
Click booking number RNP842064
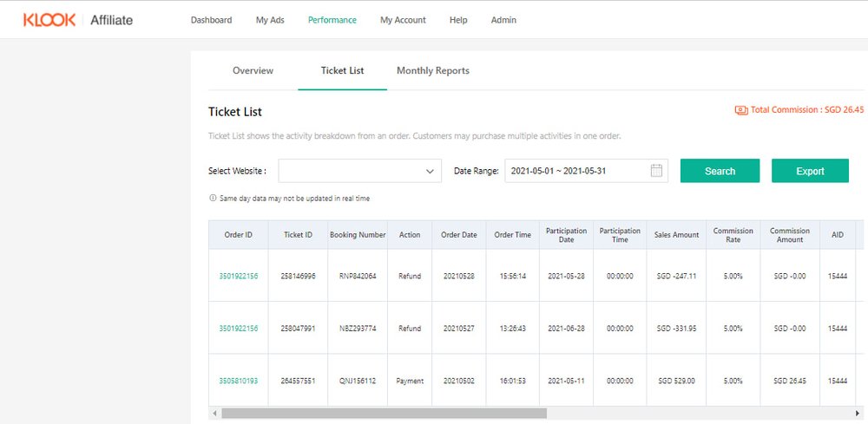[358, 276]
